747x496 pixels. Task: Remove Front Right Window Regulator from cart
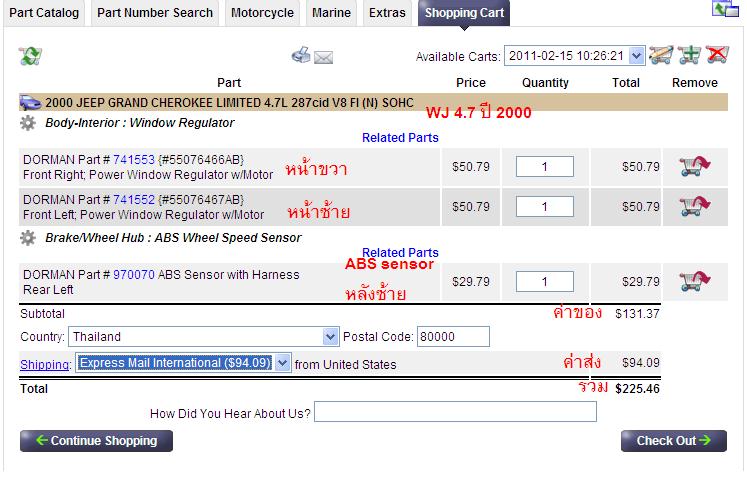[x=694, y=166]
